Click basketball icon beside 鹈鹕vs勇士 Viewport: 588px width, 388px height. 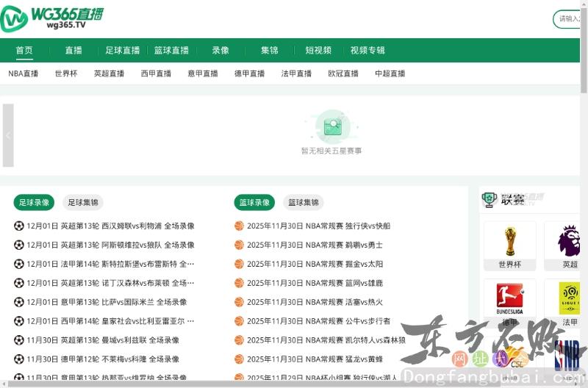[240, 245]
